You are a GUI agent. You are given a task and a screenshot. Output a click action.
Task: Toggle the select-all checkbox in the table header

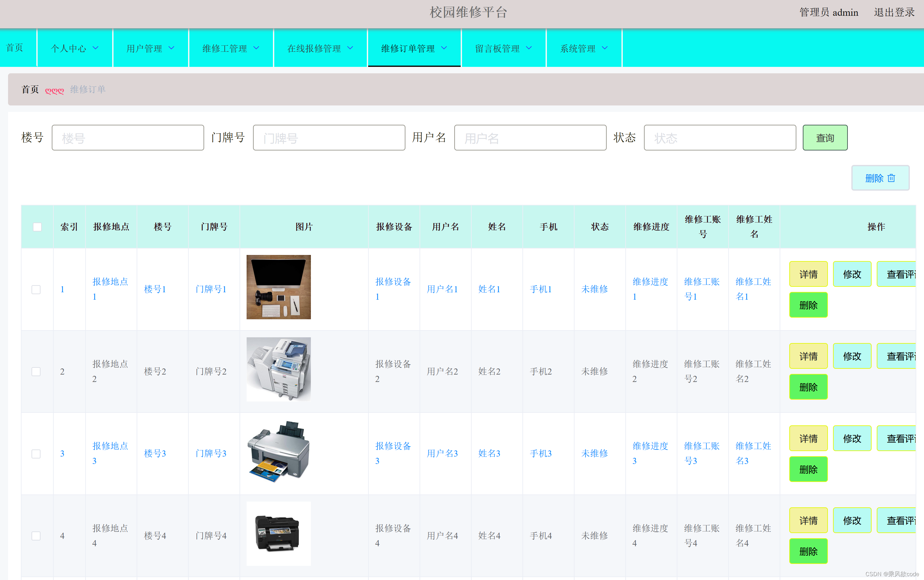tap(37, 227)
